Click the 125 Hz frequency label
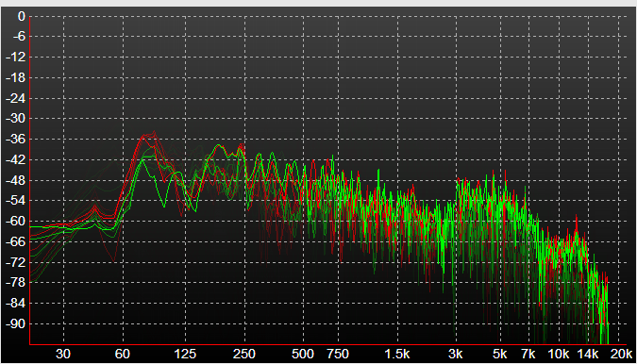Image resolution: width=637 pixels, height=364 pixels. pos(185,354)
